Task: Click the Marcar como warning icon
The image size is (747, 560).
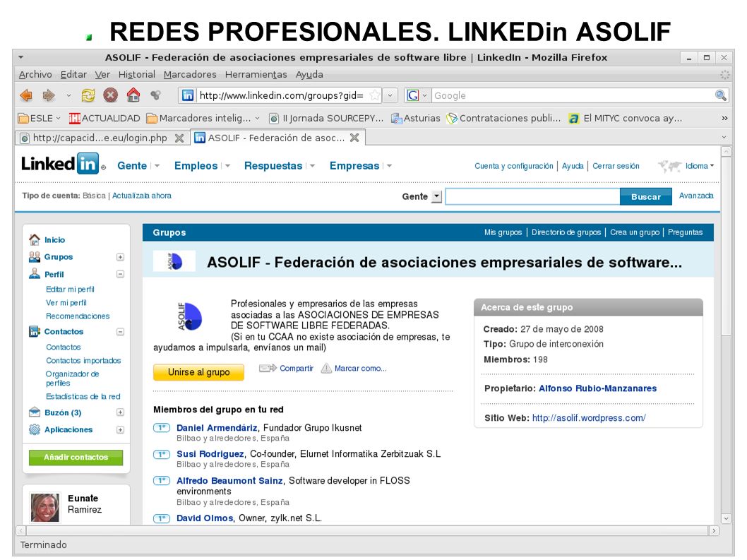Action: pos(326,368)
